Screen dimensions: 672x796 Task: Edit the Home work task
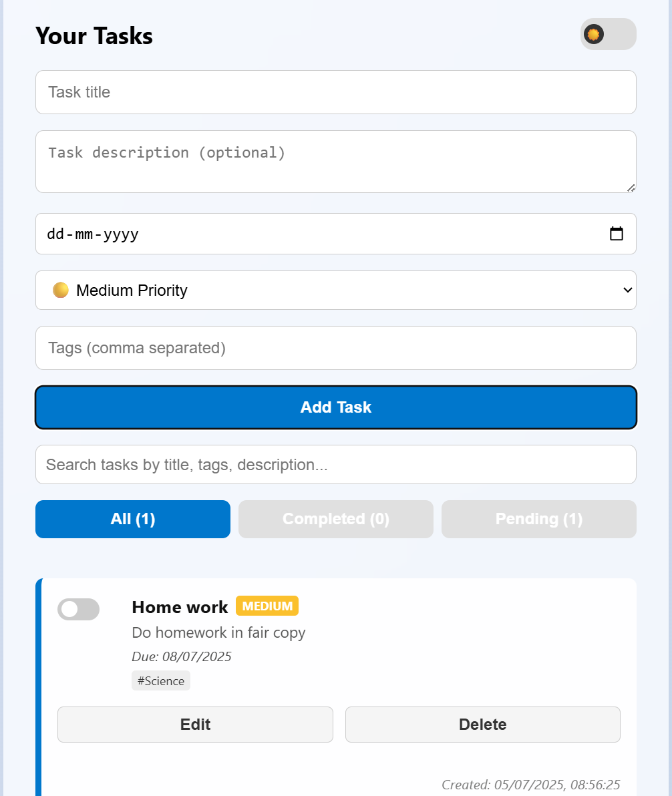195,725
